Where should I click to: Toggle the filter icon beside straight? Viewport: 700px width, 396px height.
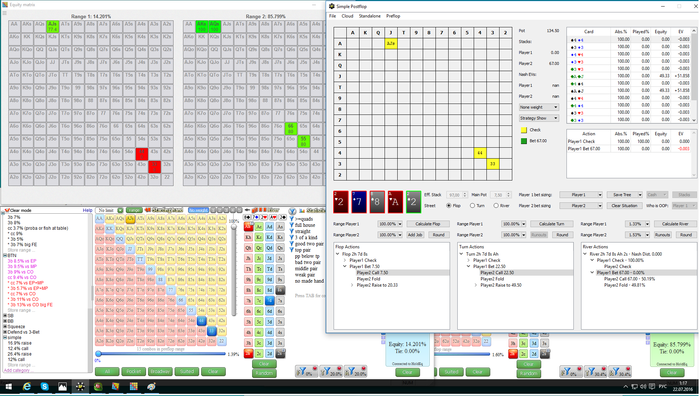pyautogui.click(x=292, y=231)
